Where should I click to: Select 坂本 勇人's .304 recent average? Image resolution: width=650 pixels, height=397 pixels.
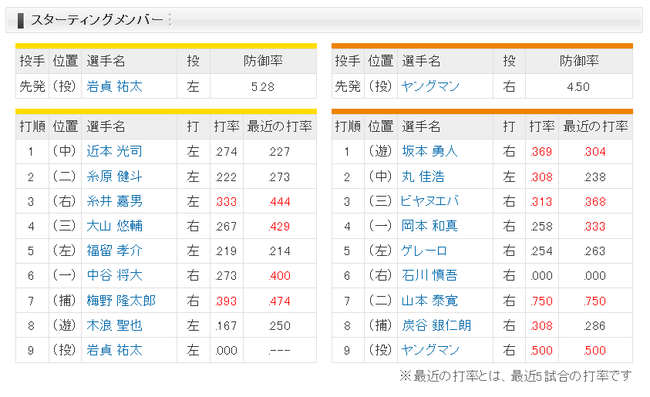pyautogui.click(x=595, y=152)
